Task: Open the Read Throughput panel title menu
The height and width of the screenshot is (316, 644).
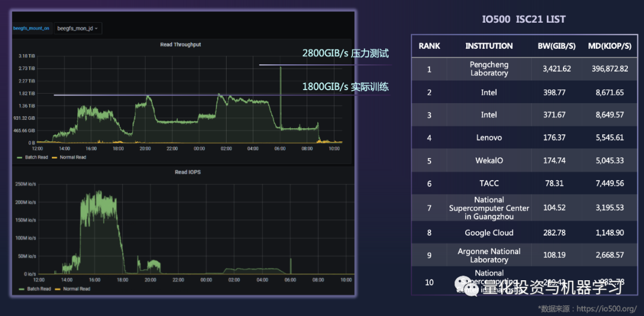Action: (x=180, y=45)
